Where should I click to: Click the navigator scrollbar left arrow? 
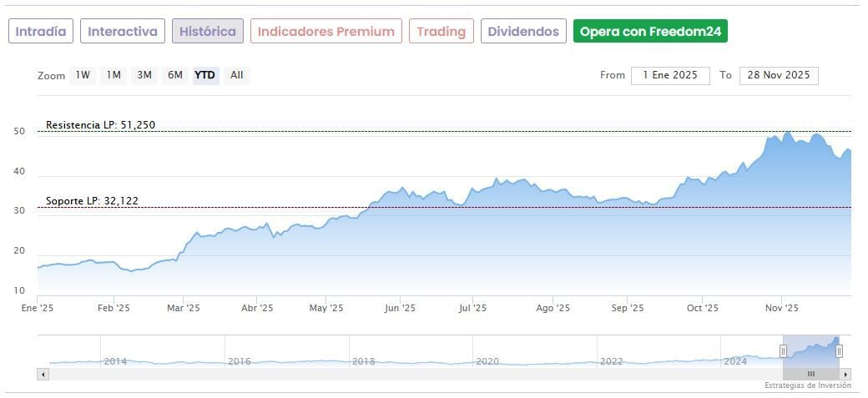[43, 375]
